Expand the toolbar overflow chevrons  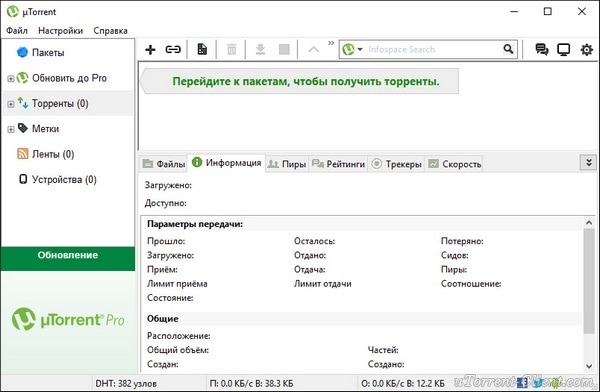tap(331, 43)
